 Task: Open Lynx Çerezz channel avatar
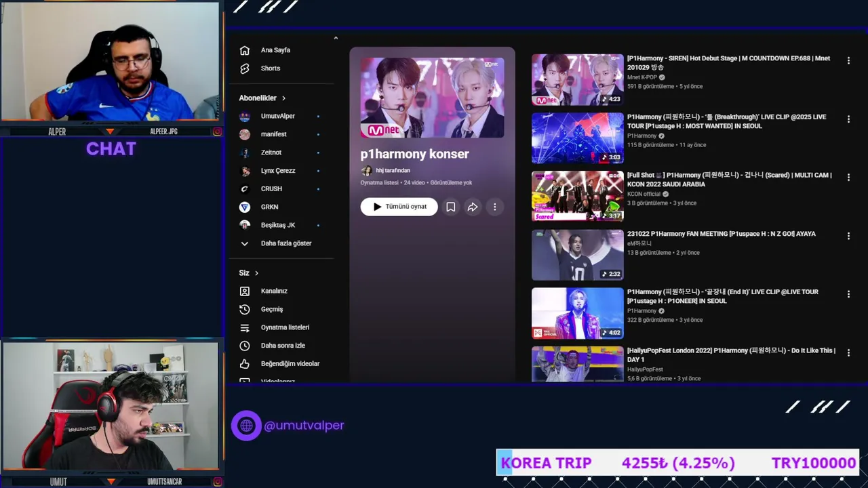(245, 171)
